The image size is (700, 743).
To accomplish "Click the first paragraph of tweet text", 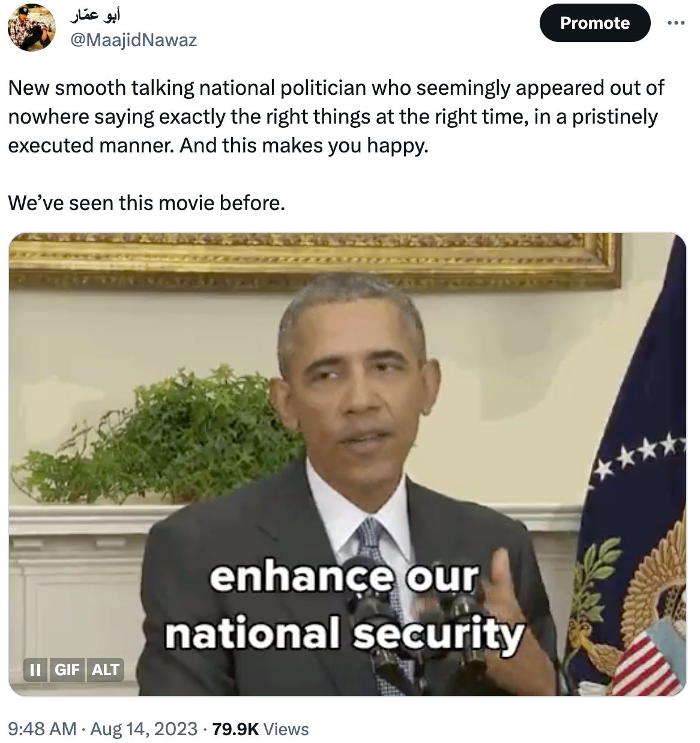I will [336, 116].
